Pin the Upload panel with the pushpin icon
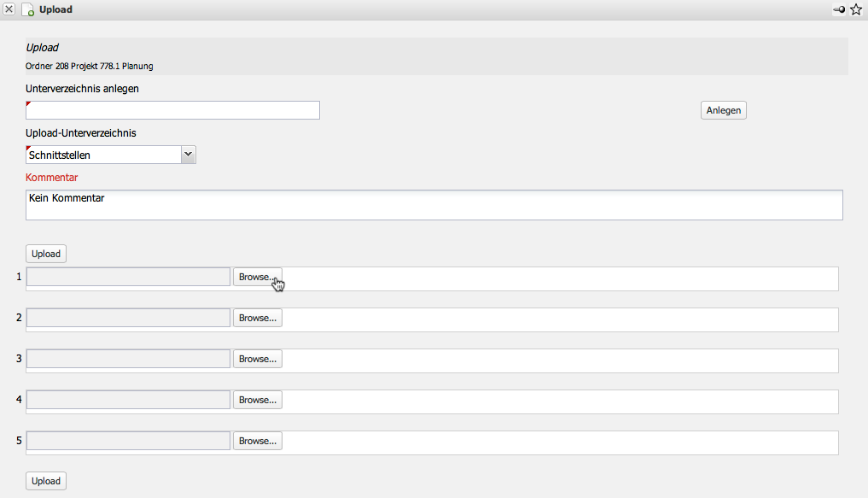Viewport: 868px width, 498px height. (839, 9)
